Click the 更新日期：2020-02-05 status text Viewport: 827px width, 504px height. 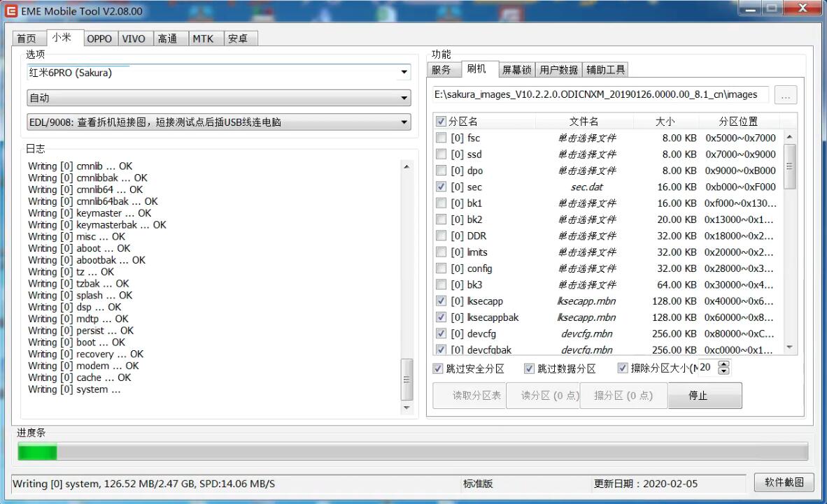[646, 484]
